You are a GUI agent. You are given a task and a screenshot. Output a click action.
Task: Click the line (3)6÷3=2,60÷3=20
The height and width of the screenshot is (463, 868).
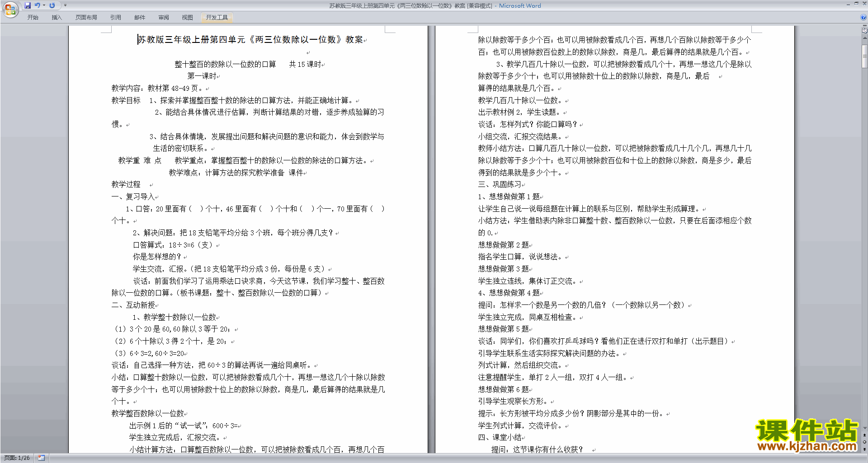149,354
